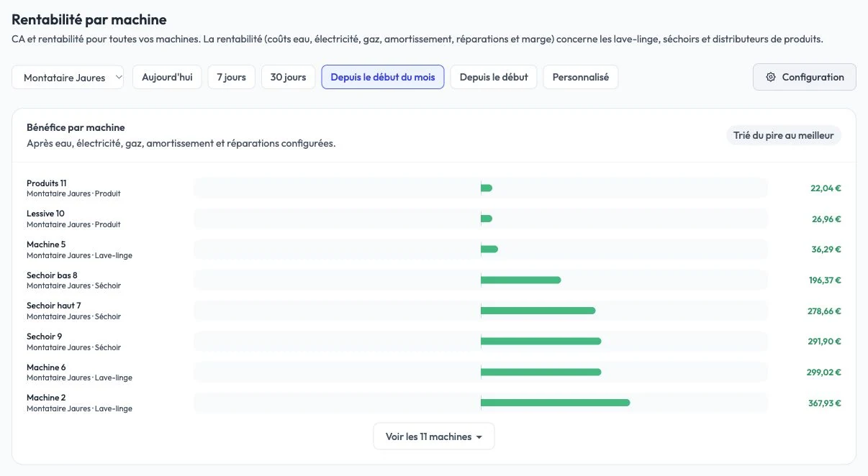Click the caret arrow beside Voir les 11 machines

pos(479,437)
